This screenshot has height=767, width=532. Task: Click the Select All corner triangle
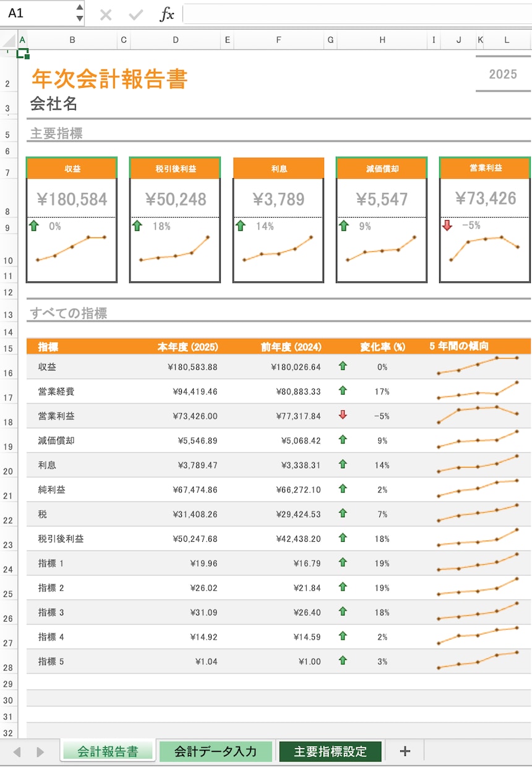9,41
